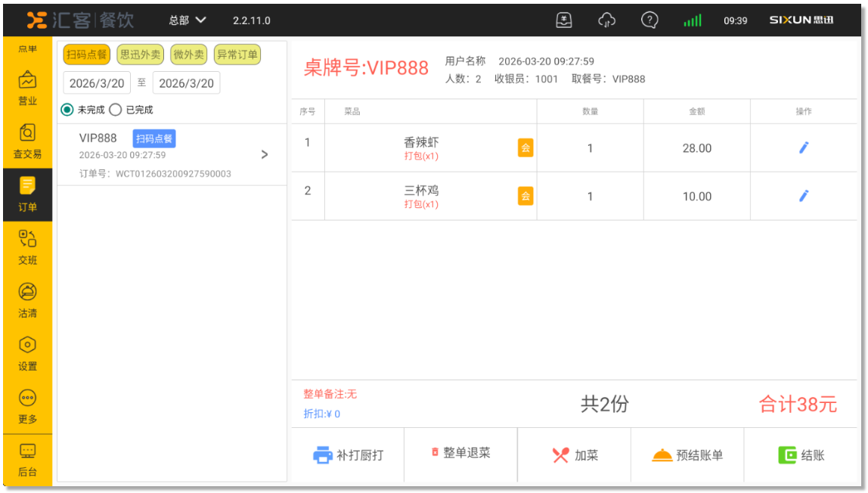
Task: Open the start date 2026/3/20 picker
Action: click(97, 83)
